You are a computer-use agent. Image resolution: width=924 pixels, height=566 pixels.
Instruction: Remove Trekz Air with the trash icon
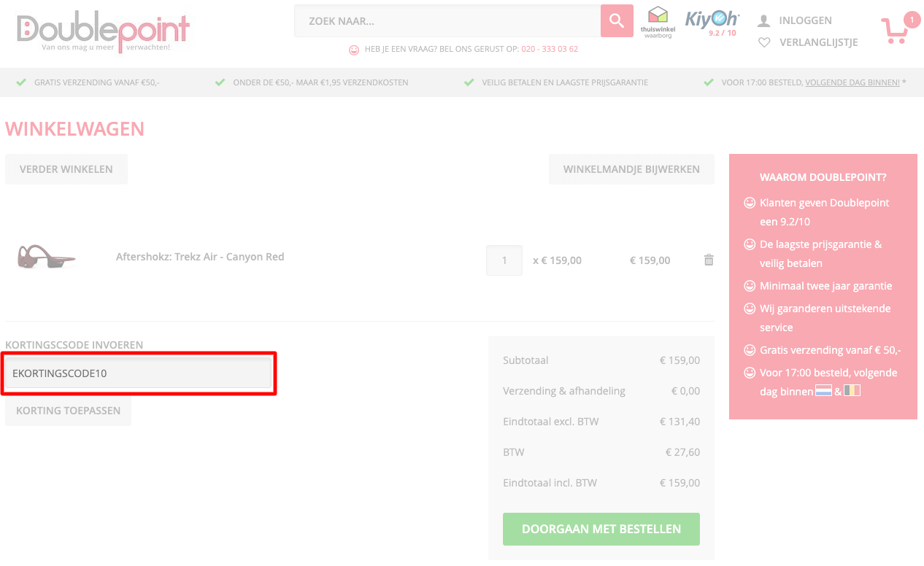(709, 260)
